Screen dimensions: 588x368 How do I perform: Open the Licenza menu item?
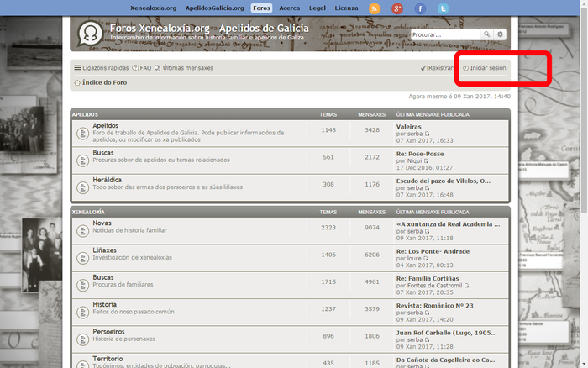click(x=346, y=8)
